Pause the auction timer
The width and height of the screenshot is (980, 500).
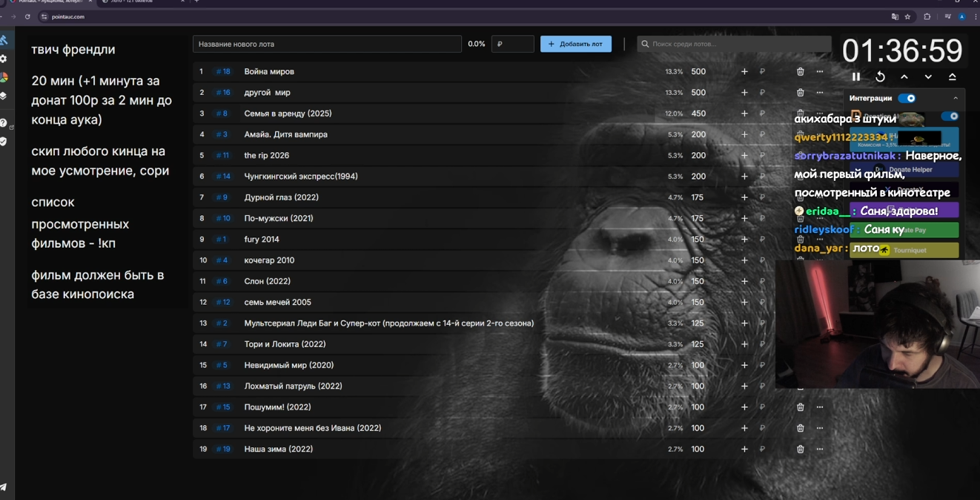(856, 76)
